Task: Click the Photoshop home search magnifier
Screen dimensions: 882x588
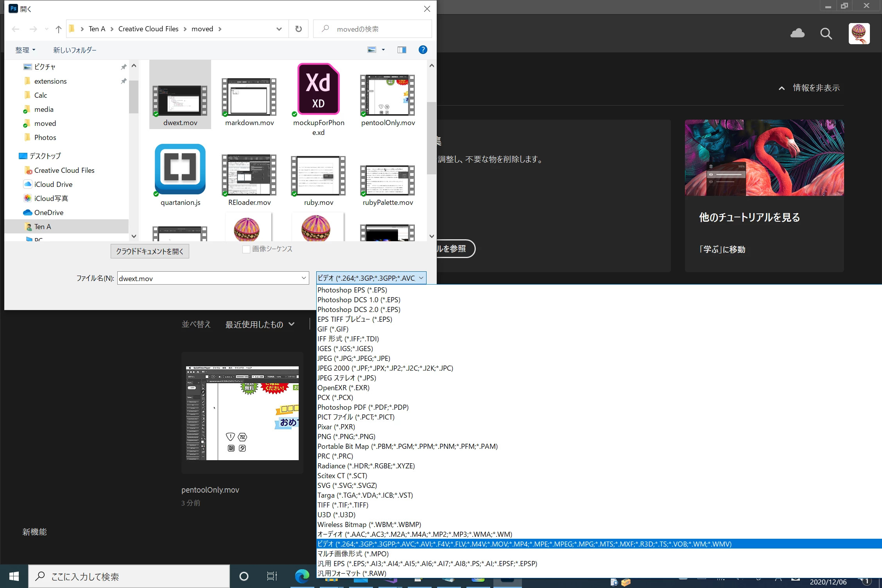Action: (826, 34)
